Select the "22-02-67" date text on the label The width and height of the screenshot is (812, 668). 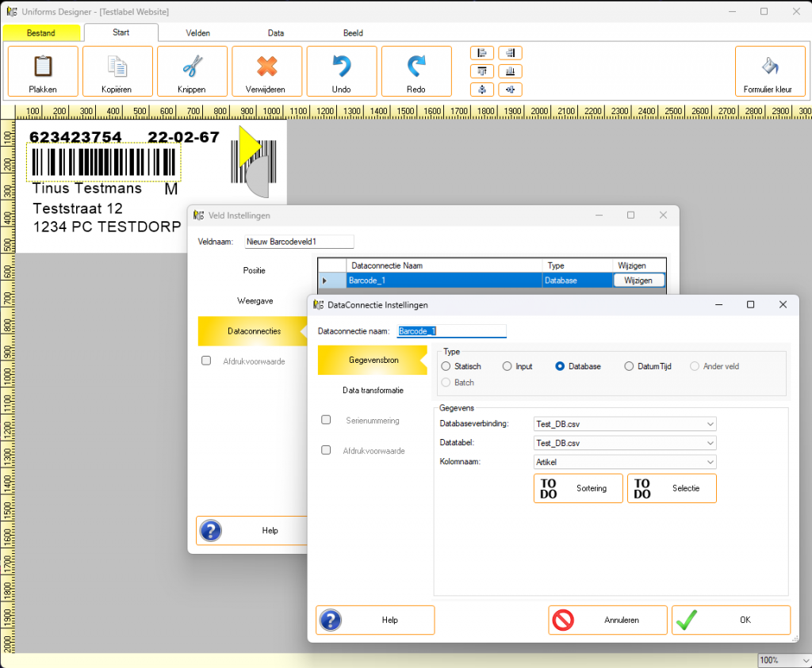183,137
